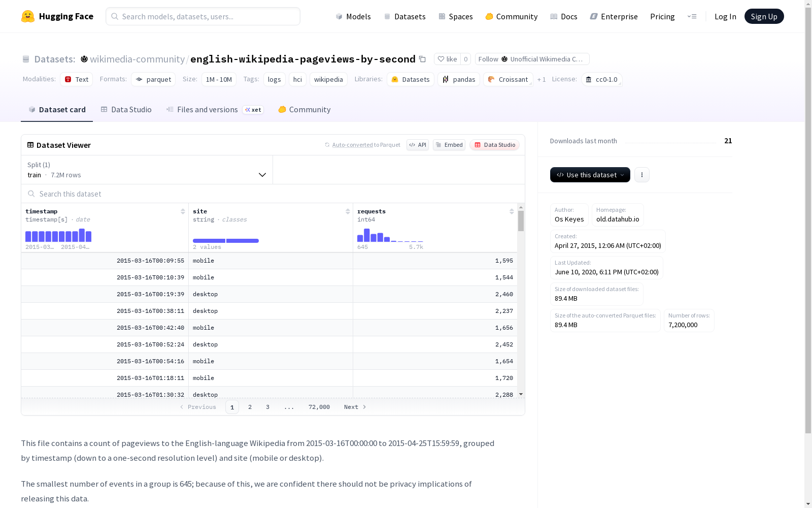The width and height of the screenshot is (812, 508).
Task: Click the main search models input
Action: click(203, 16)
